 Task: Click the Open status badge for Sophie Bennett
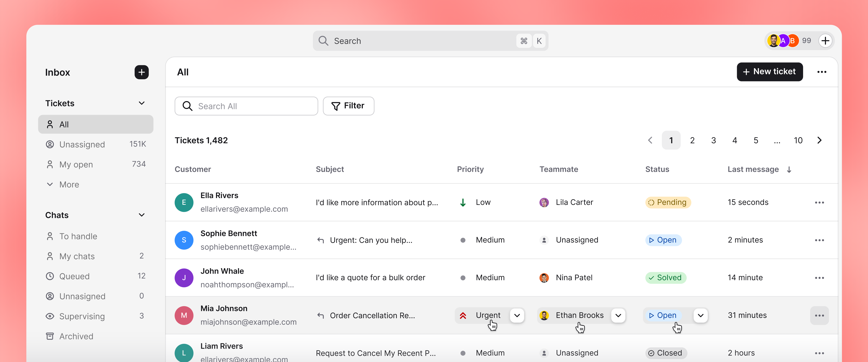pos(663,240)
